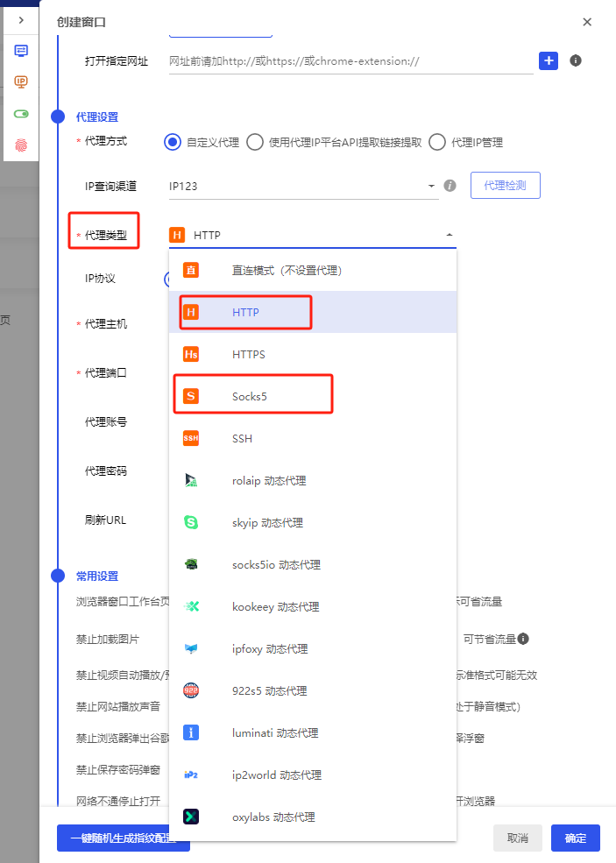This screenshot has height=863, width=616.
Task: Click the 网络不通停止打开 setting label
Action: click(x=117, y=801)
